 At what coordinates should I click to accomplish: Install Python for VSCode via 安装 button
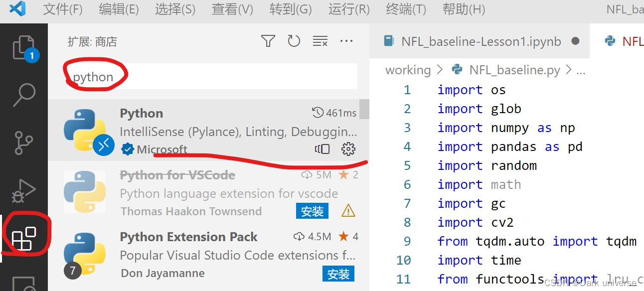pos(312,211)
